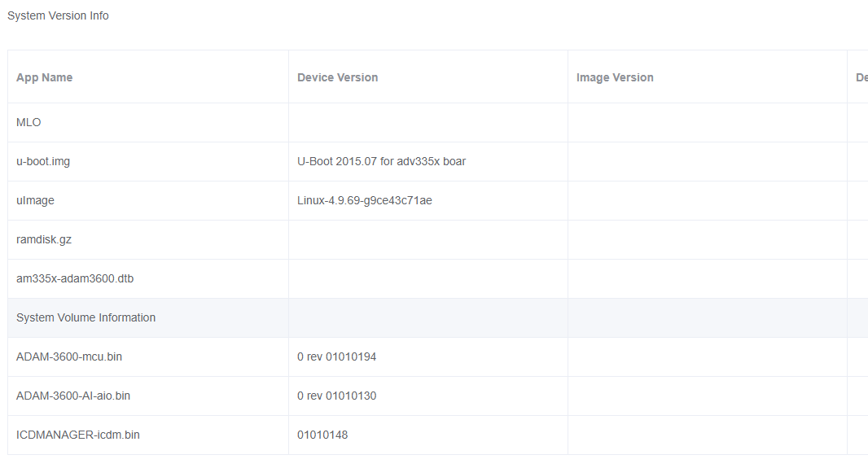This screenshot has height=468, width=868.
Task: Click the Device Version column header
Action: [337, 77]
